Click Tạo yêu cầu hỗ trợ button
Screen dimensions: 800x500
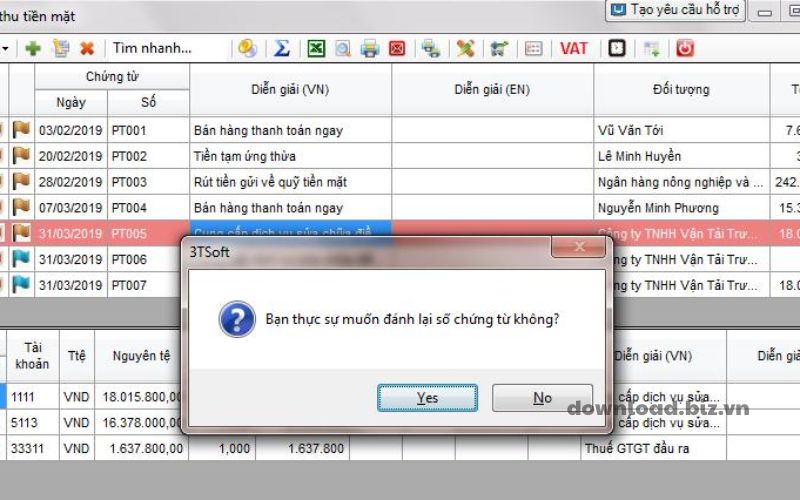click(675, 10)
